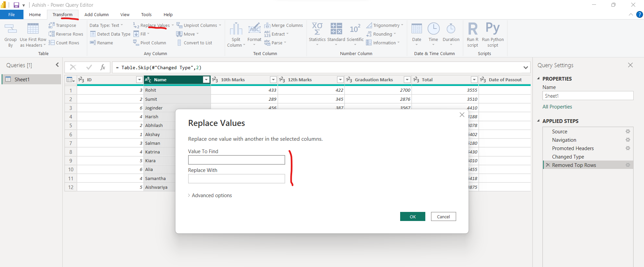Click the Group By icon
Image resolution: width=644 pixels, height=267 pixels.
pos(10,29)
